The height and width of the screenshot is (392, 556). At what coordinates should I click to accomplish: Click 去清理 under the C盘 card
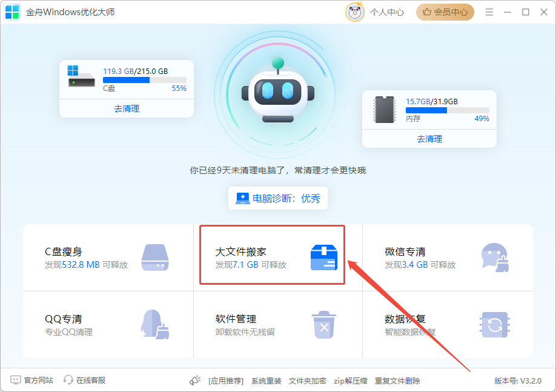[127, 108]
